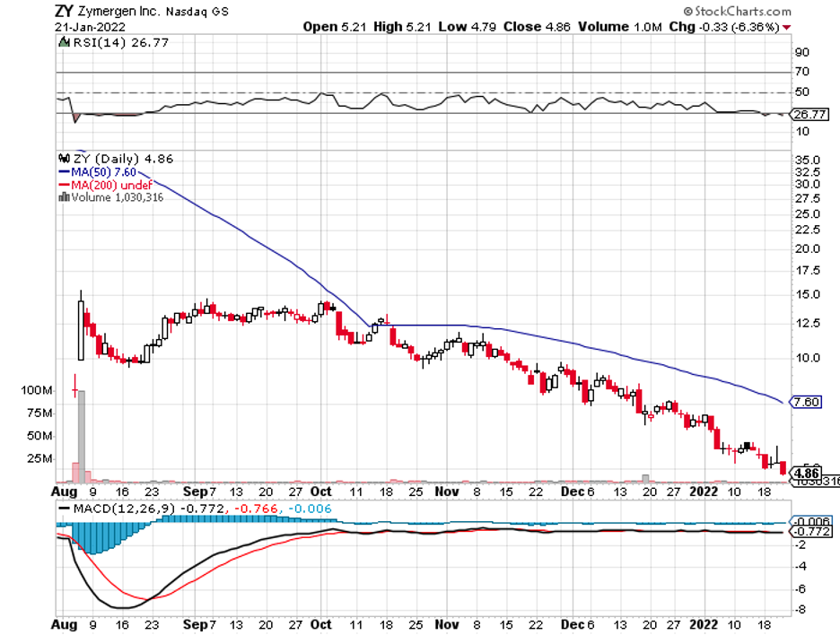Select the Oct label on date axis
The height and width of the screenshot is (635, 840).
[x=320, y=491]
